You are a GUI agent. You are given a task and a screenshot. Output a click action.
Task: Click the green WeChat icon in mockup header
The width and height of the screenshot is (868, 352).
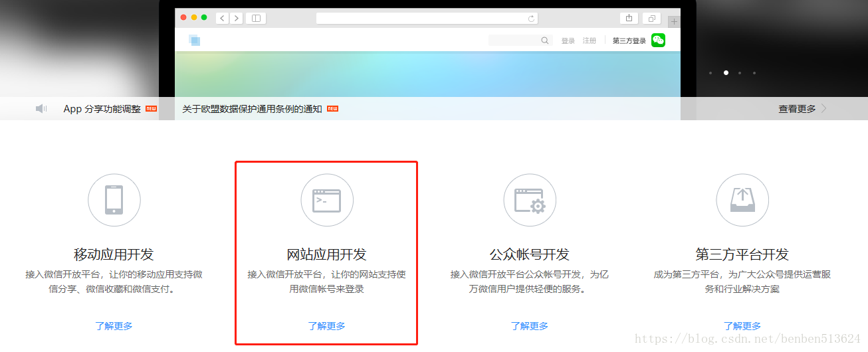point(658,41)
